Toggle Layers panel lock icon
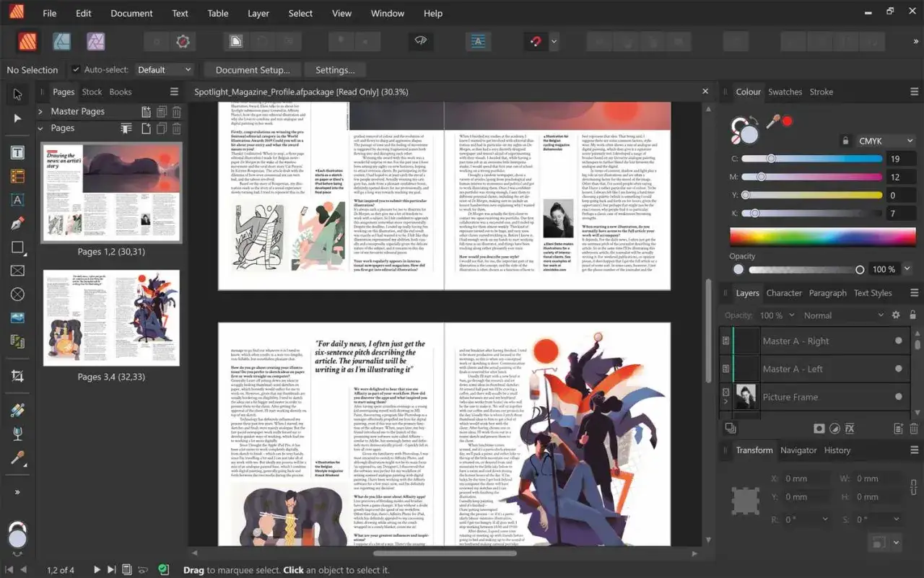This screenshot has height=578, width=924. point(913,315)
